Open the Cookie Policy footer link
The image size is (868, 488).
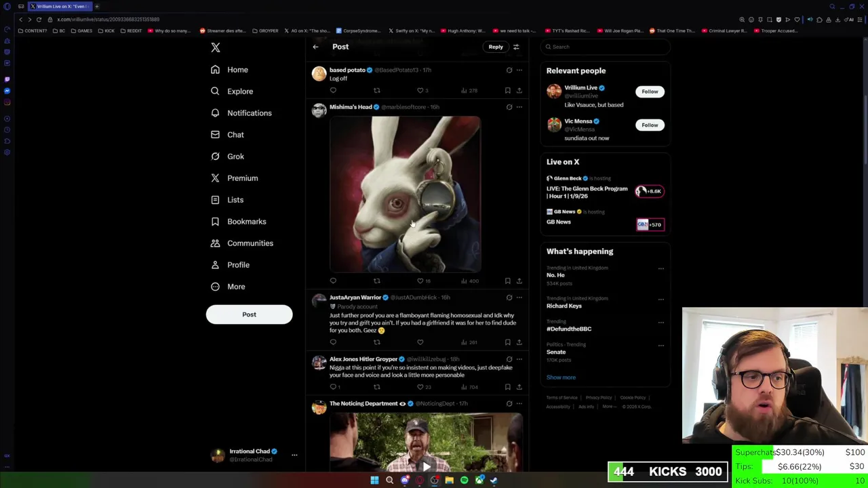coord(633,398)
